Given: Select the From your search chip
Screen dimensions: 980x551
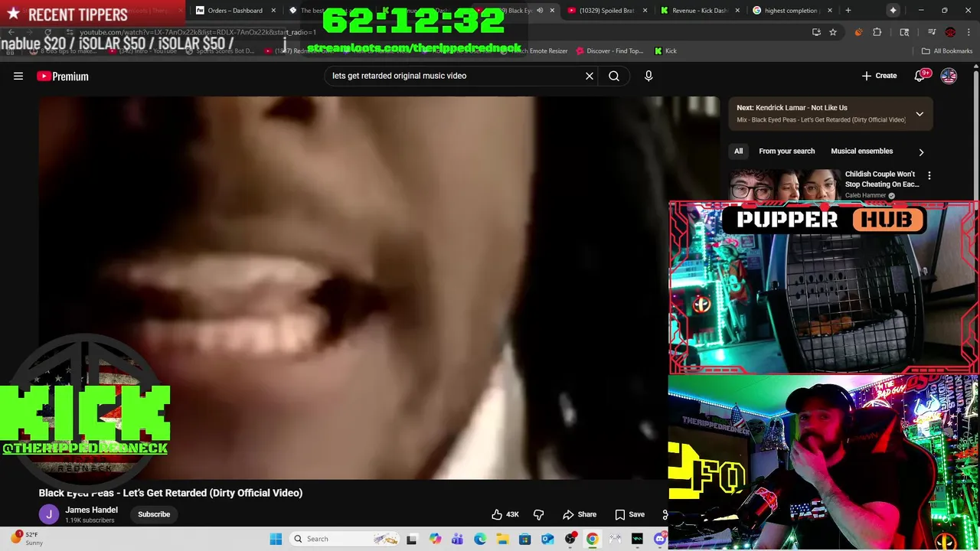Looking at the screenshot, I should click(786, 151).
